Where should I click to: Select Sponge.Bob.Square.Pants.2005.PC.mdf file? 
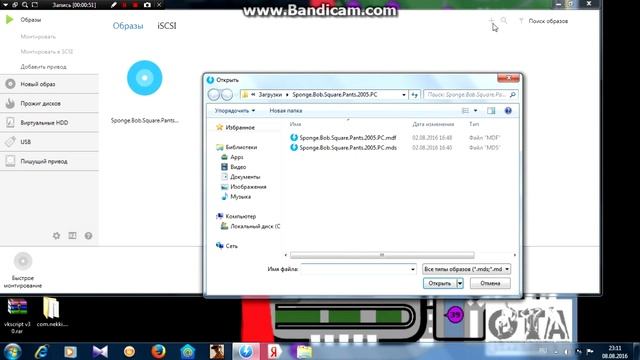(x=343, y=138)
